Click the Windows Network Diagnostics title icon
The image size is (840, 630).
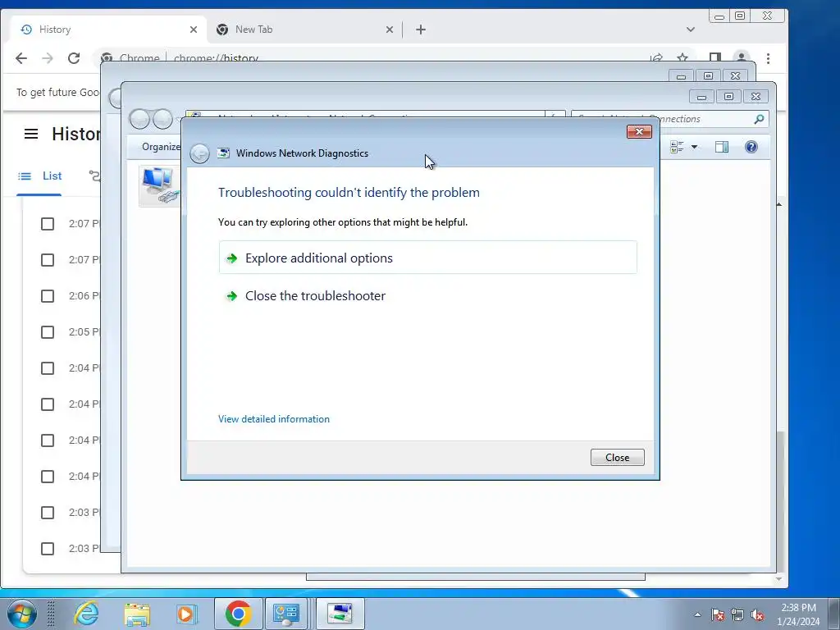tap(223, 153)
